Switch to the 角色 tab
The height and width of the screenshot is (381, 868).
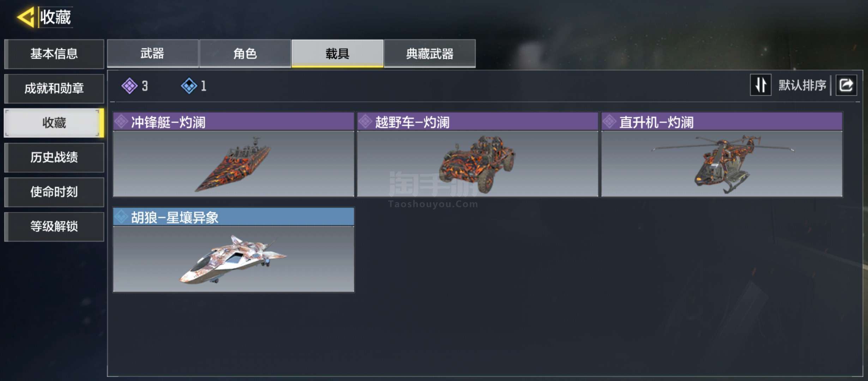point(245,54)
